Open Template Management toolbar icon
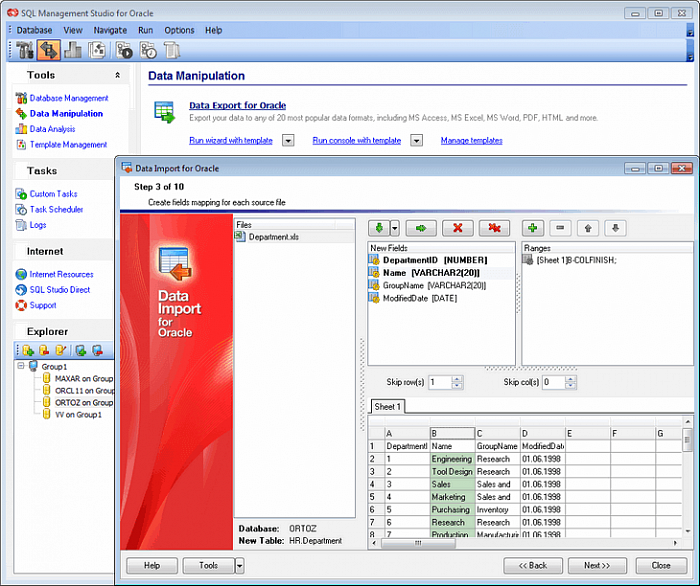The image size is (700, 586). tap(96, 50)
